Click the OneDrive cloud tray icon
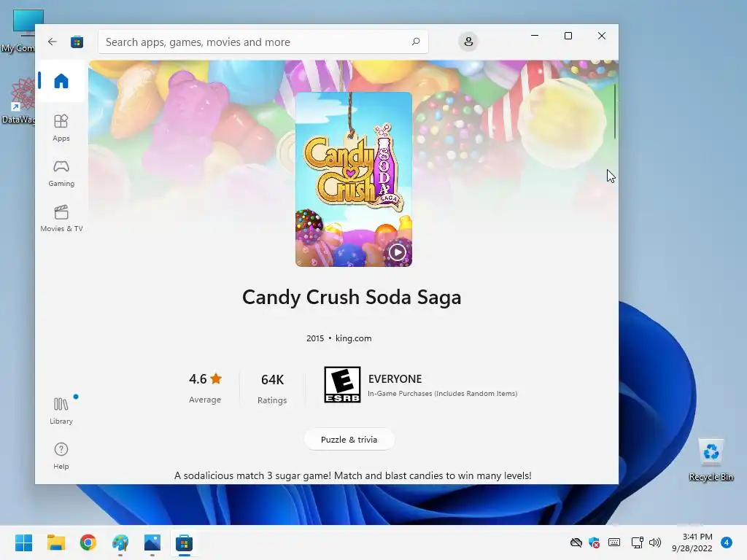Image resolution: width=747 pixels, height=560 pixels. point(576,542)
